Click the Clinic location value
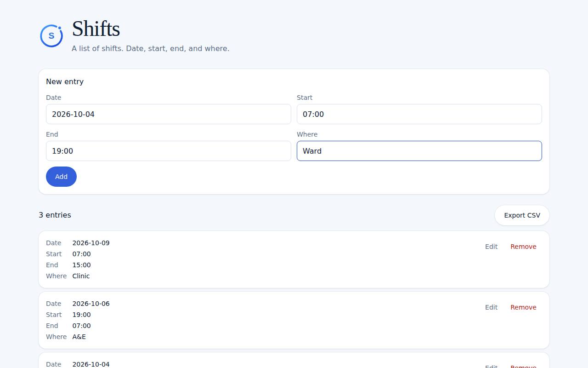Screen dimensions: 588x368 (81, 276)
